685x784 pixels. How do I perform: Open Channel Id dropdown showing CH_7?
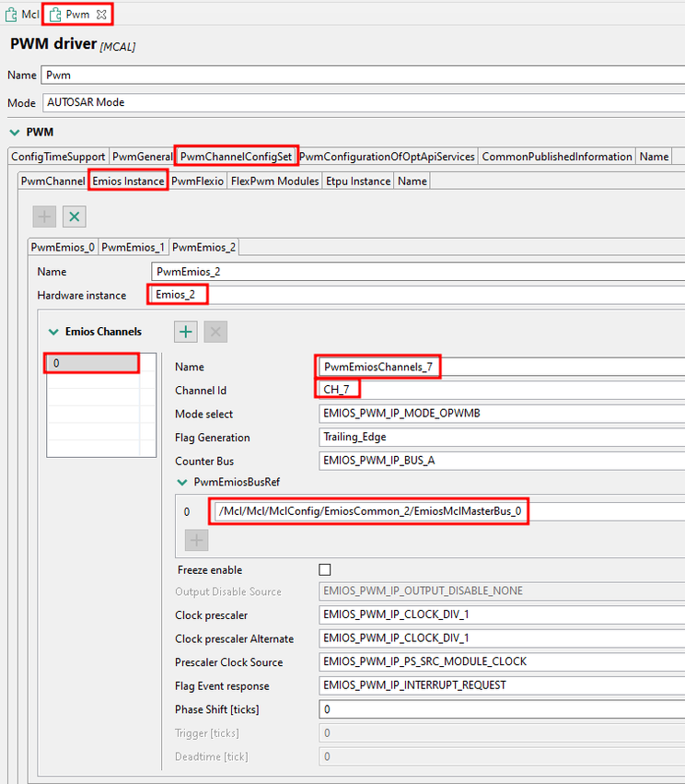coord(502,390)
